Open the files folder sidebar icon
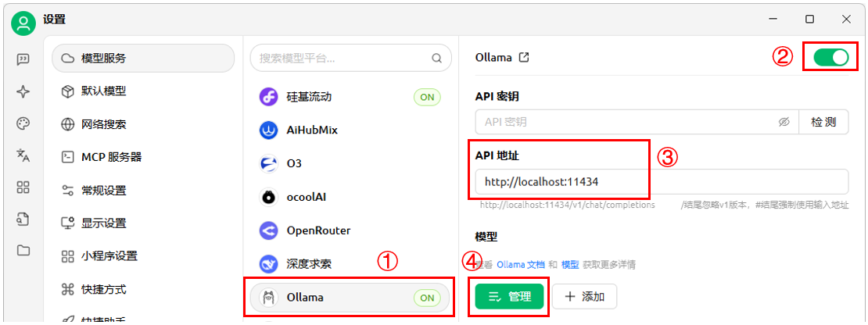 point(23,251)
